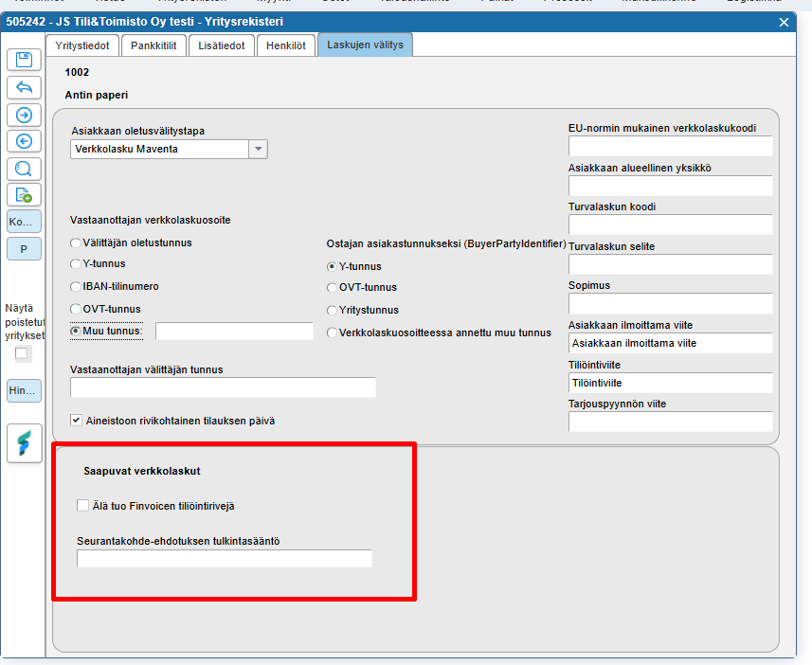
Task: Select Y-tunnus under Ostajan asiakastunnukseksi
Action: pyautogui.click(x=332, y=267)
